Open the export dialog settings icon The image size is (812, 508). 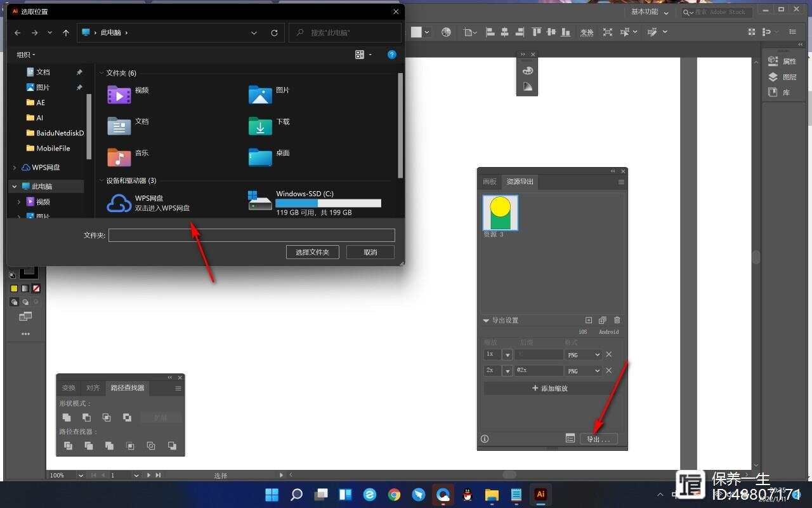pyautogui.click(x=570, y=439)
